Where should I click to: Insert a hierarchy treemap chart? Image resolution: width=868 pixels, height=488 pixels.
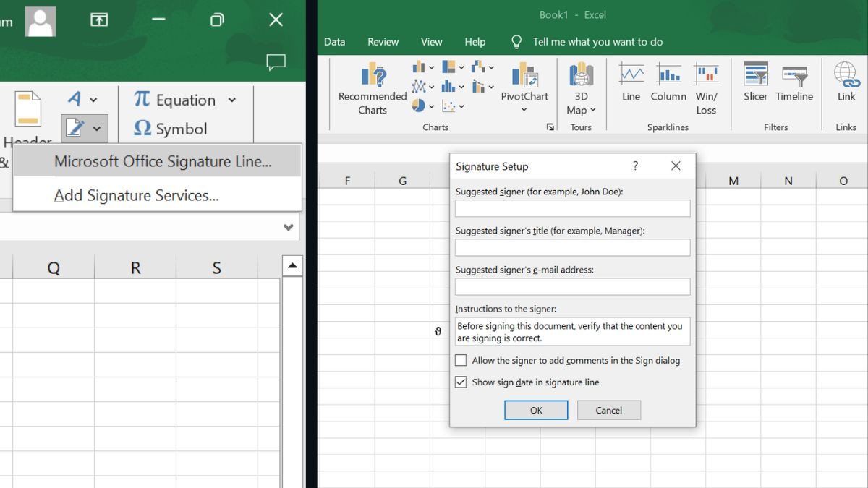coord(453,67)
